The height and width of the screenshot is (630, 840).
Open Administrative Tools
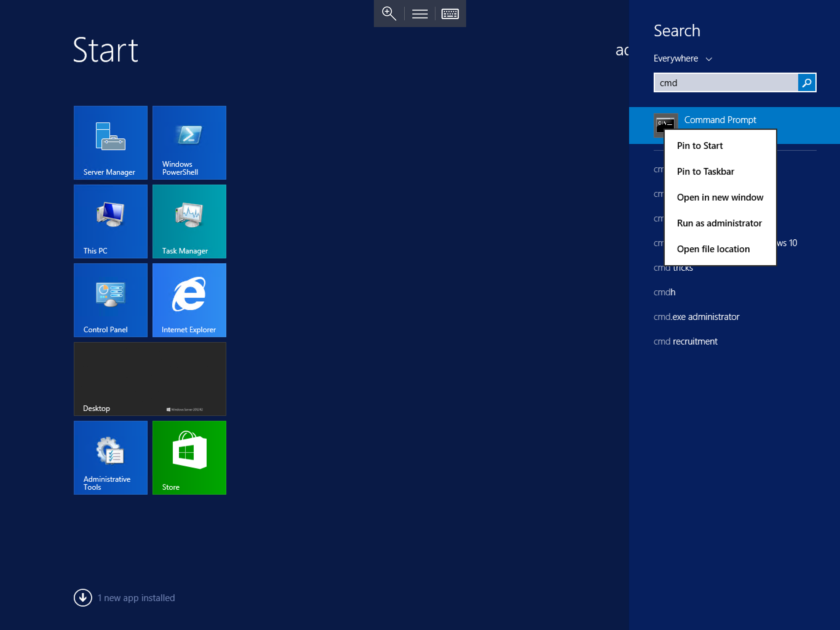(110, 457)
